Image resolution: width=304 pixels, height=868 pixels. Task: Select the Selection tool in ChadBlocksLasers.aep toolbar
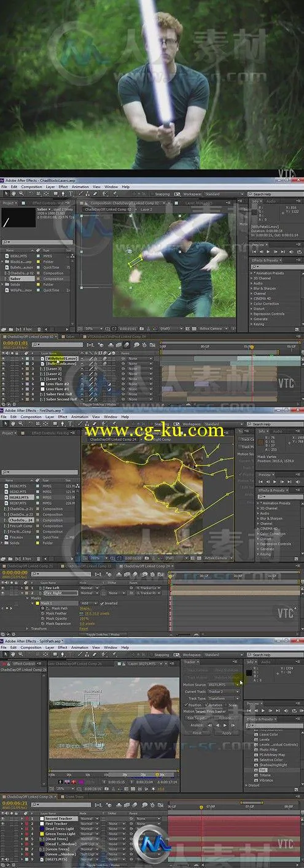[5, 193]
